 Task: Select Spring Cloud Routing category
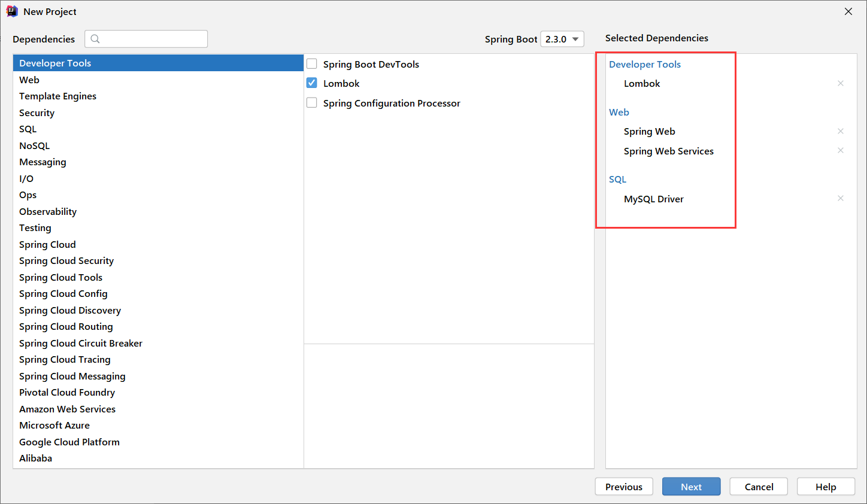(x=158, y=326)
